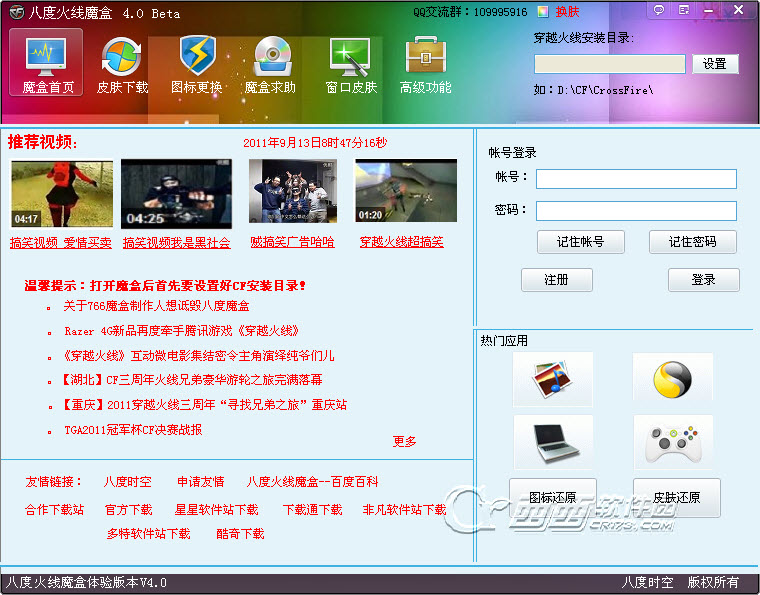Click the 密码 input field
The image size is (760, 595).
(636, 211)
